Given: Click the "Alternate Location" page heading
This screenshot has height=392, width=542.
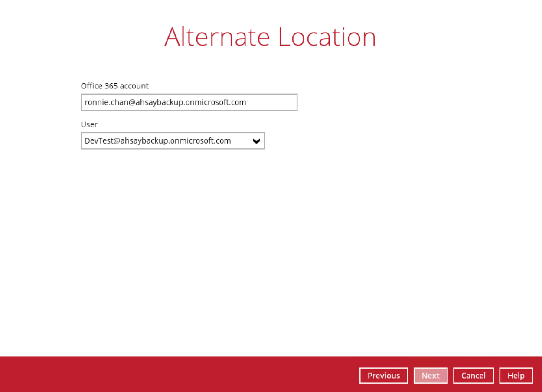Looking at the screenshot, I should pyautogui.click(x=270, y=37).
